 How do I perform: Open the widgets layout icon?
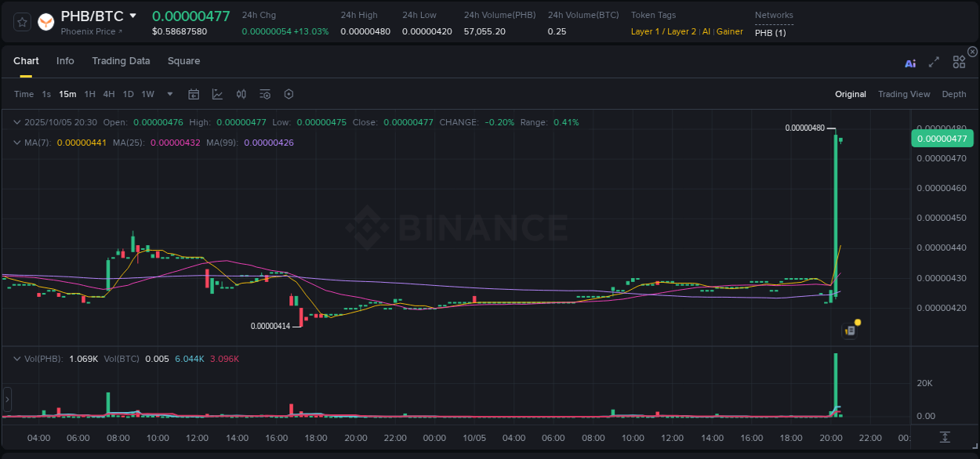point(959,61)
